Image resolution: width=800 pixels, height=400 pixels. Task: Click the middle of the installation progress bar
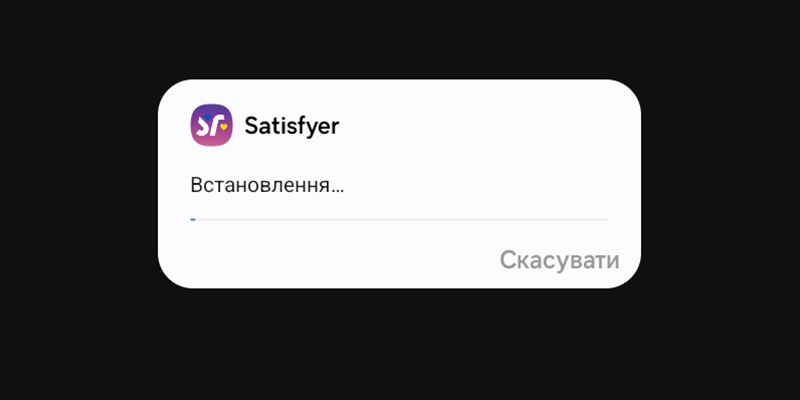click(x=399, y=219)
